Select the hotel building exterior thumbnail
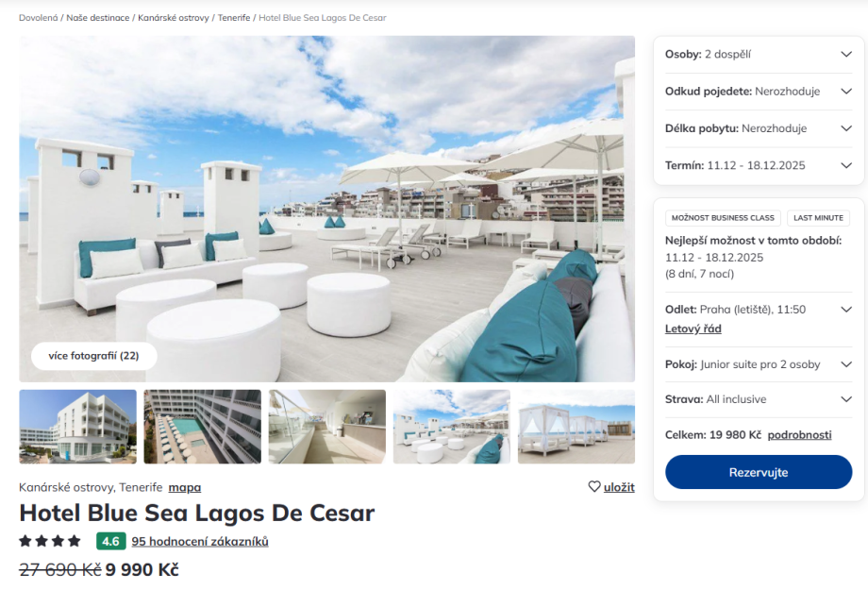Screen dimensions: 868x590 pos(78,427)
